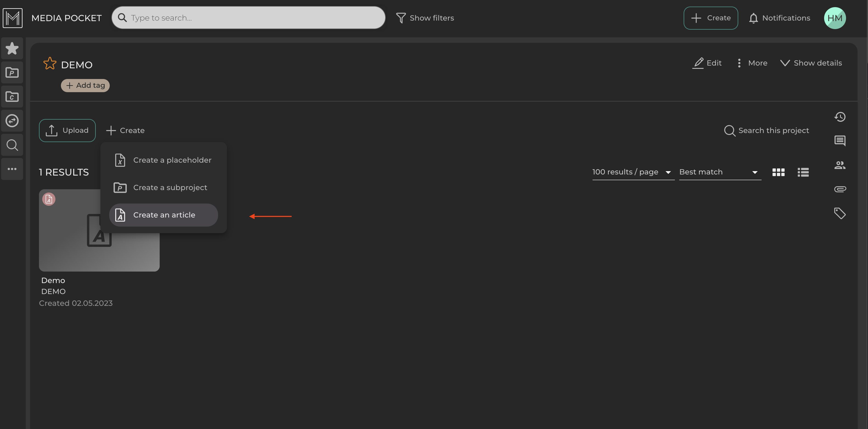Open the Best match sorting dropdown
Image resolution: width=868 pixels, height=429 pixels.
click(719, 172)
